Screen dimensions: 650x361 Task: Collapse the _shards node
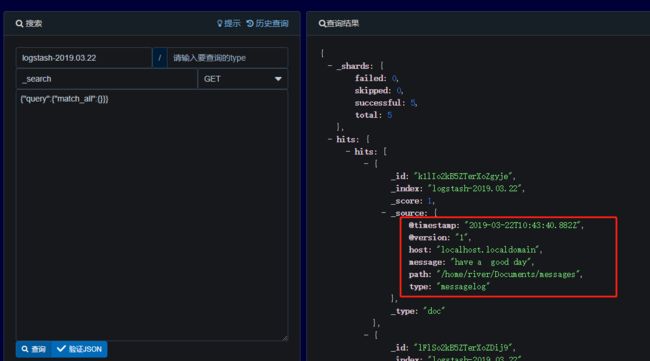click(330, 66)
